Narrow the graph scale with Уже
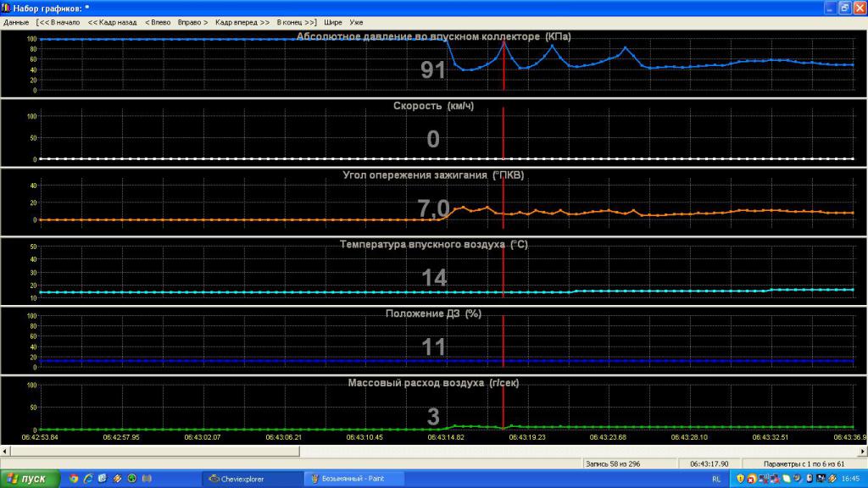Image resolution: width=868 pixels, height=488 pixels. click(x=356, y=22)
